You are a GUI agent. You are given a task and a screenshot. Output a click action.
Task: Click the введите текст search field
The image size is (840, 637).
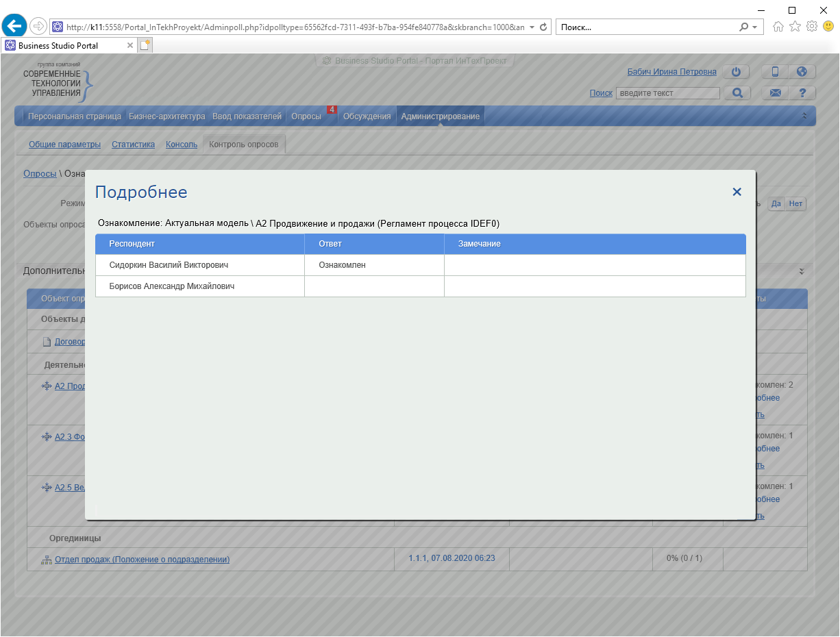(667, 93)
